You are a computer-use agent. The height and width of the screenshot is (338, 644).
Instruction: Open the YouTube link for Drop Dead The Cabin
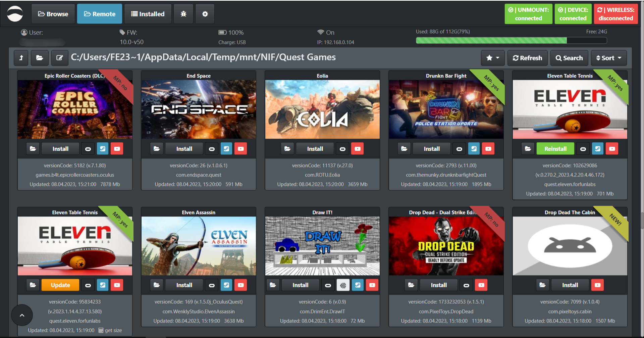(598, 285)
